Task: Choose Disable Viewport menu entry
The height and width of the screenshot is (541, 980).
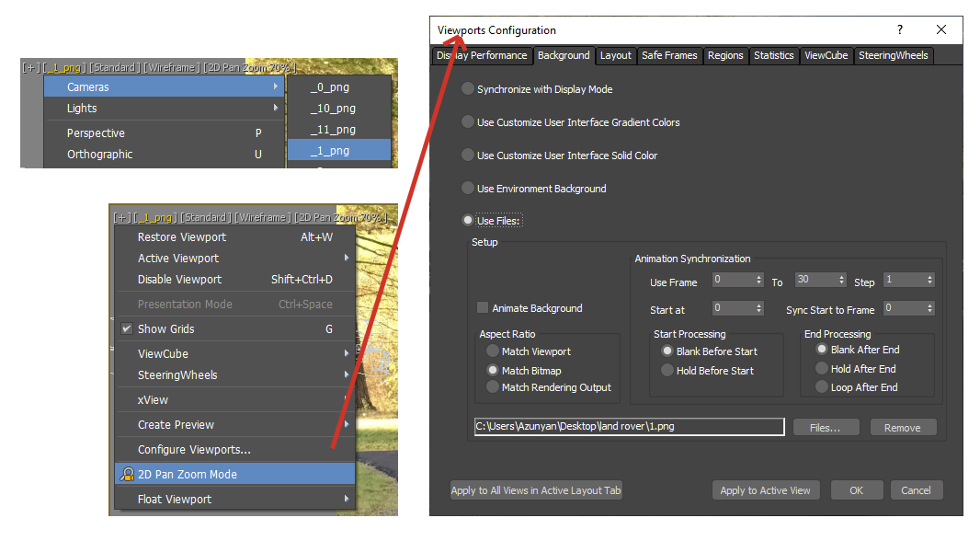Action: pyautogui.click(x=235, y=279)
